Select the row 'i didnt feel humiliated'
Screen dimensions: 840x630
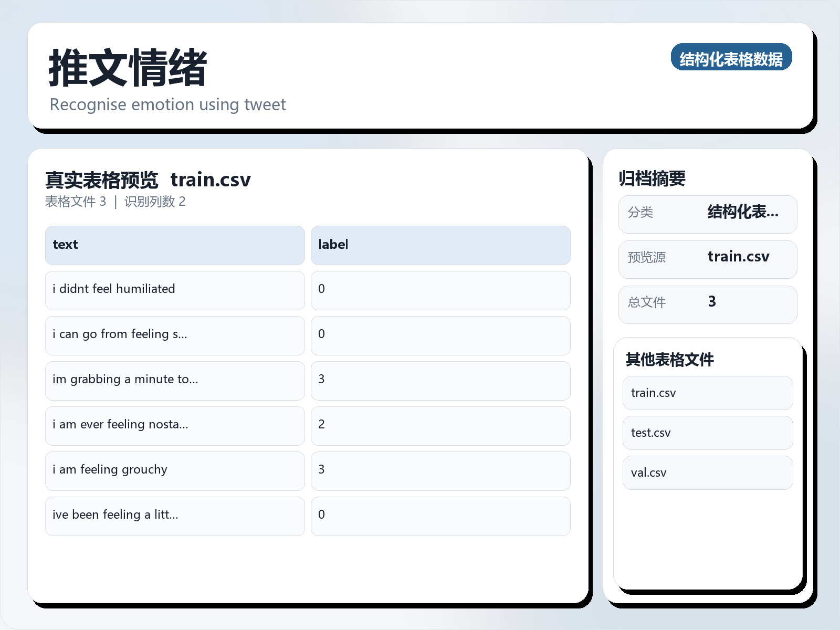pyautogui.click(x=174, y=290)
